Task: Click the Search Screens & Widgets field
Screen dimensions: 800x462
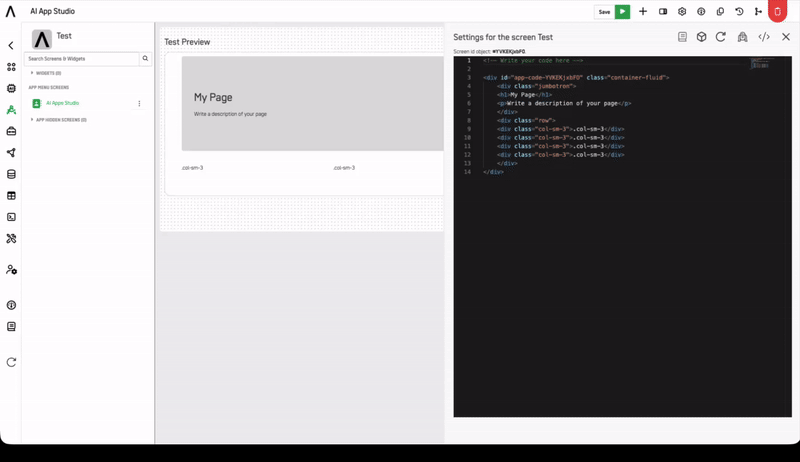Action: click(x=82, y=59)
